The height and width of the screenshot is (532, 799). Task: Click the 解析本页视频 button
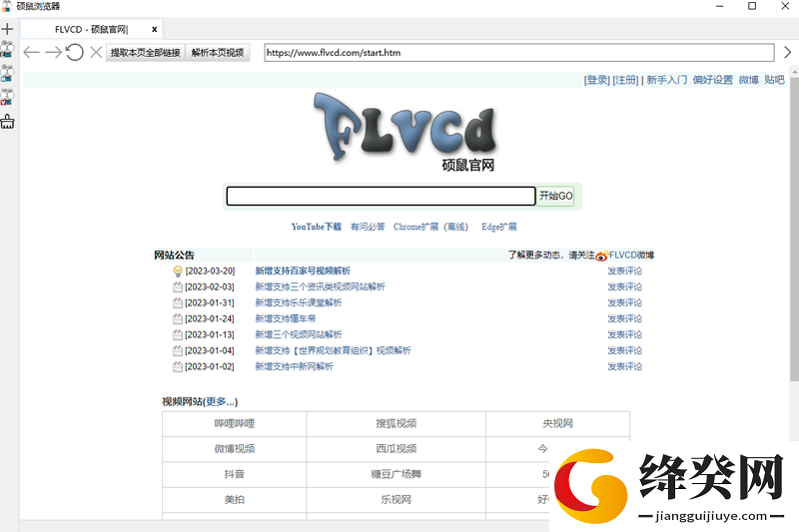pyautogui.click(x=218, y=53)
